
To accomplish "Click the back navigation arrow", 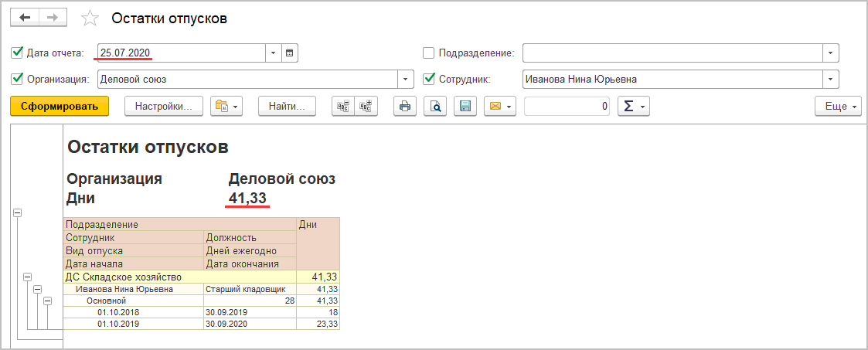I will click(24, 18).
